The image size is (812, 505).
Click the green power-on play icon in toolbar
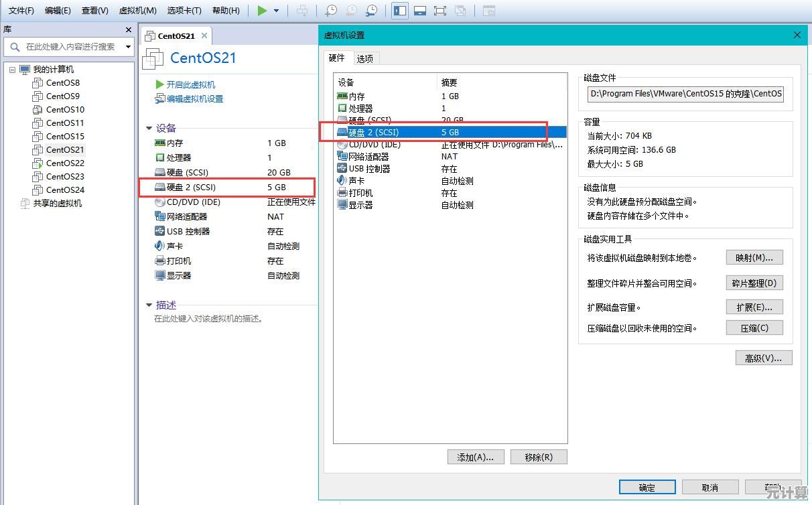(x=262, y=11)
